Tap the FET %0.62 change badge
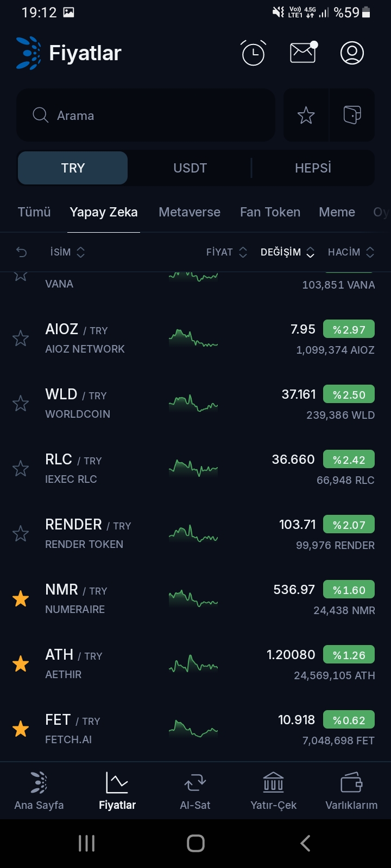 coord(349,720)
